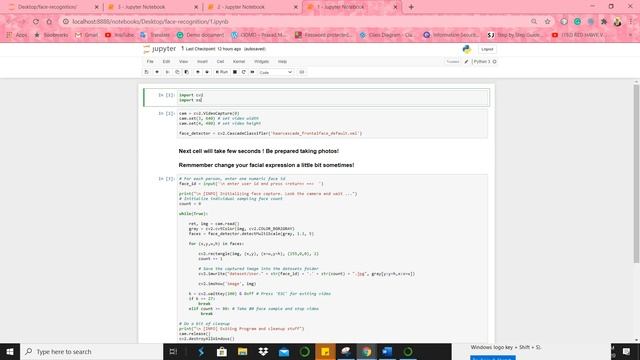Open the Translate bookmark
The height and width of the screenshot is (360, 640).
[155, 35]
